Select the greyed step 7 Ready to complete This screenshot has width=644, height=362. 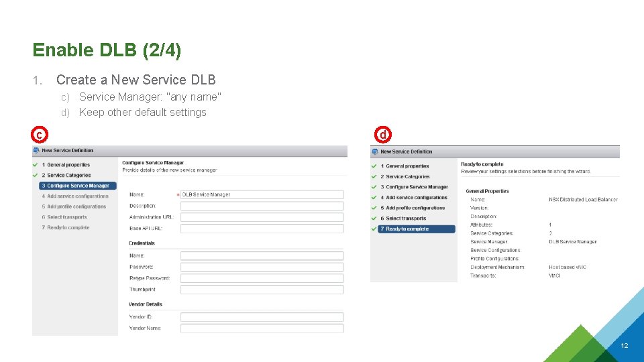[66, 228]
